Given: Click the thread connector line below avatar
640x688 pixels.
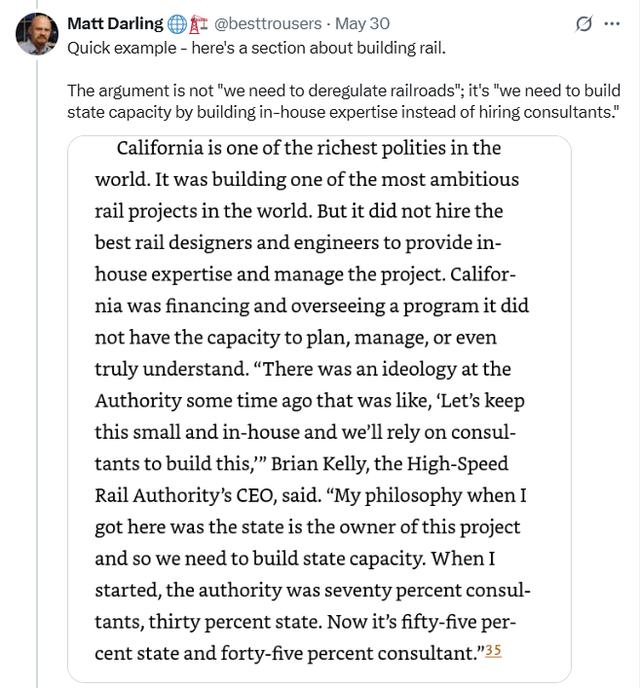Looking at the screenshot, I should [x=37, y=373].
